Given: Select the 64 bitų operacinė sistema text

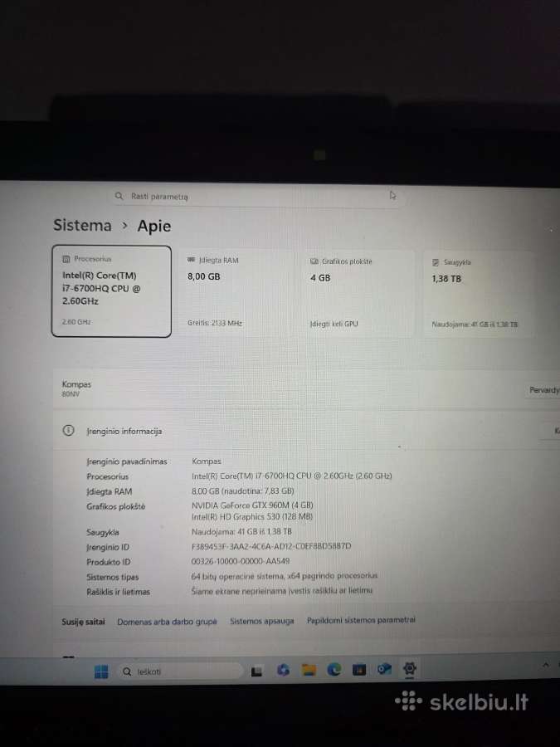Looking at the screenshot, I should tap(285, 576).
